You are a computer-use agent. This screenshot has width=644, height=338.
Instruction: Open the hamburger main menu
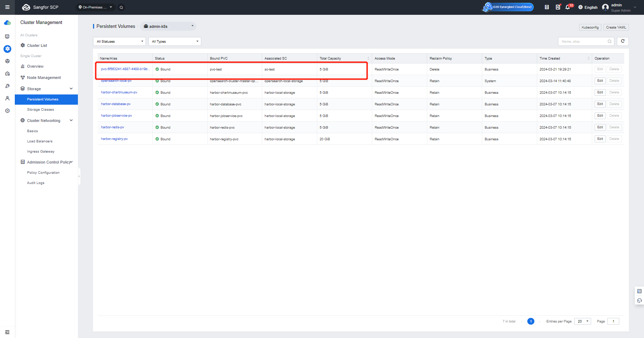[7, 7]
